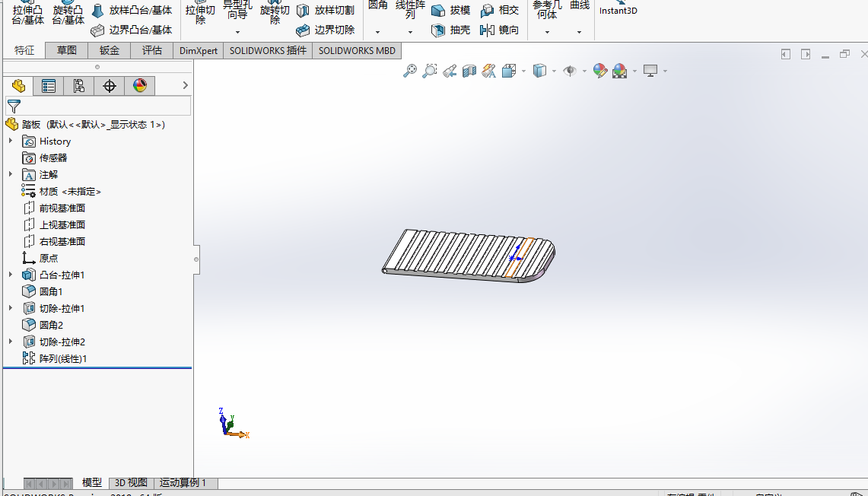868x496 pixels.
Task: Click the Previous View icon
Action: [450, 71]
